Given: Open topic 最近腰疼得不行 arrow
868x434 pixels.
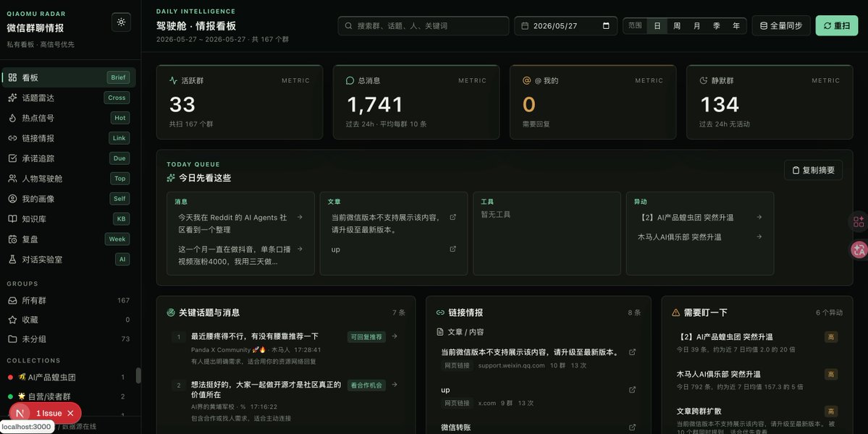Looking at the screenshot, I should (394, 336).
